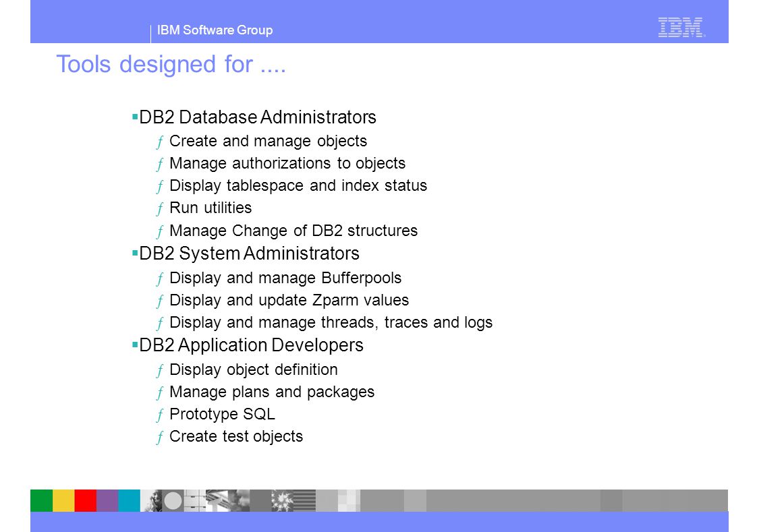
Task: Select 'Display tablespace and index status' text
Action: point(298,185)
